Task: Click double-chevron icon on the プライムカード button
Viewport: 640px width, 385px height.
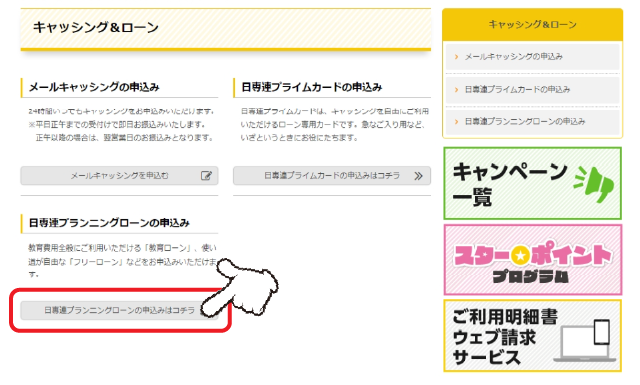Action: [x=418, y=176]
